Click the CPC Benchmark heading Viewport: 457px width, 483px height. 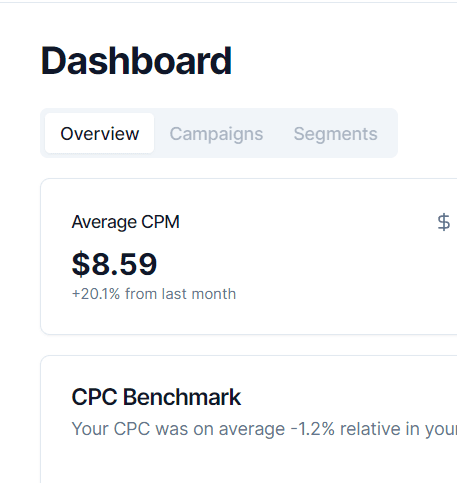156,397
